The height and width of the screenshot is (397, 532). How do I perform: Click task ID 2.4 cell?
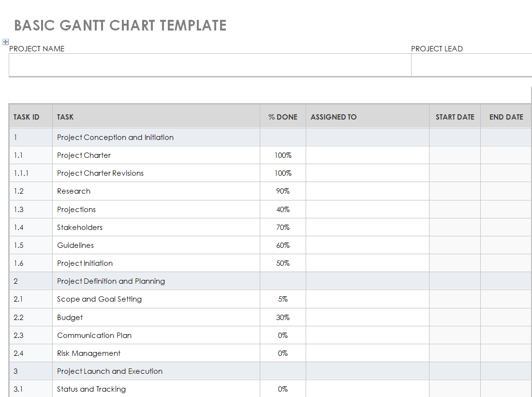[x=31, y=353]
